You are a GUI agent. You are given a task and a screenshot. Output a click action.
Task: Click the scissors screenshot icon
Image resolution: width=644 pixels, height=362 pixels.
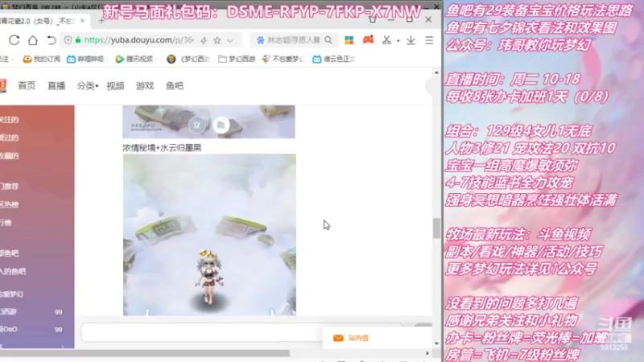click(x=386, y=40)
